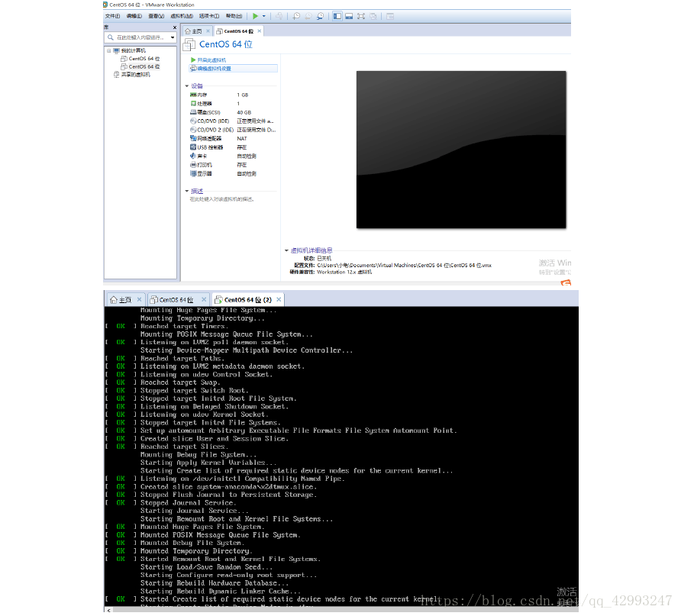Open the 选项卡(T) menu

(209, 16)
